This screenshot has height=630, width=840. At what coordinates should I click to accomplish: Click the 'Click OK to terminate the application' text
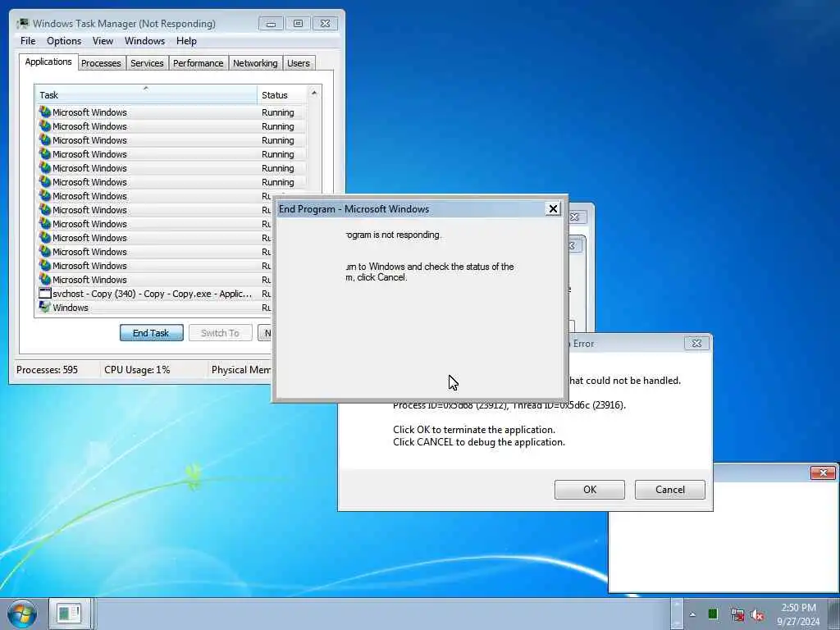(x=473, y=430)
